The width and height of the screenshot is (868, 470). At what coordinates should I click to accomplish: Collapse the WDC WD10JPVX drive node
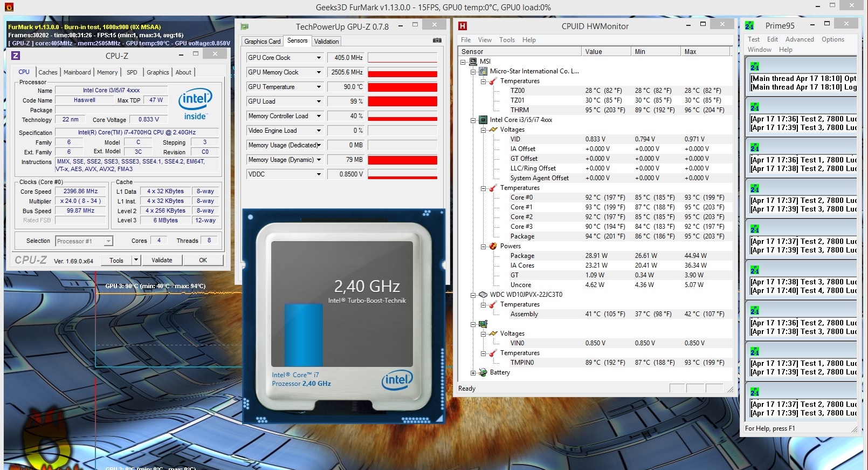(473, 295)
